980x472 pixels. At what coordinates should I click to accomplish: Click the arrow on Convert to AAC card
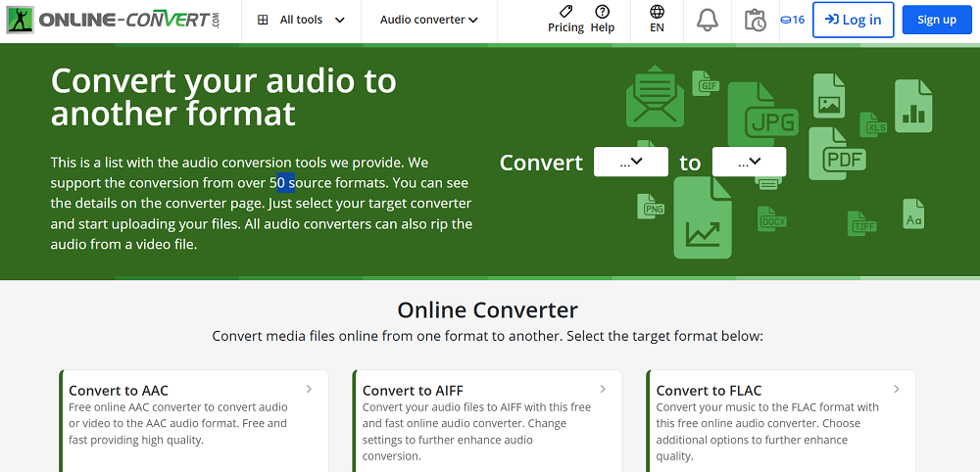click(x=310, y=389)
